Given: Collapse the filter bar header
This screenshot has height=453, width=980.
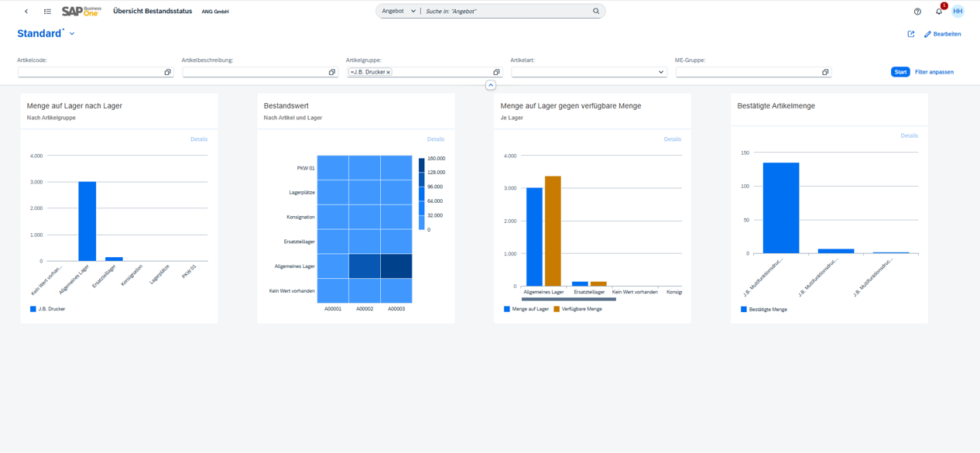Looking at the screenshot, I should click(491, 85).
